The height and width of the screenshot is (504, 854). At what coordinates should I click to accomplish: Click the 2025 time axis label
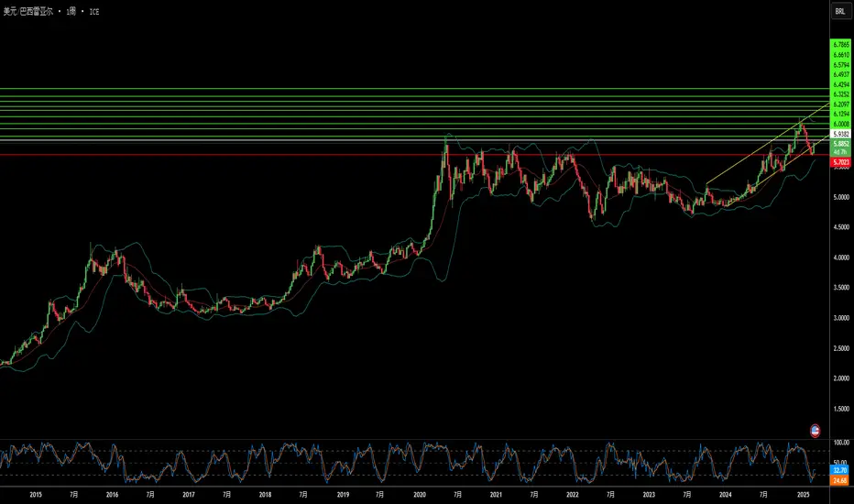click(803, 495)
